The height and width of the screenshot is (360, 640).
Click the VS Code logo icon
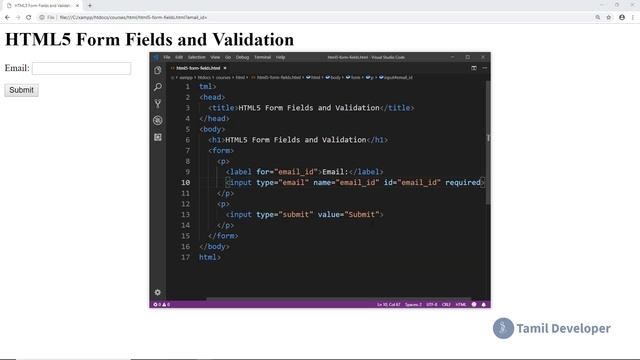click(156, 58)
